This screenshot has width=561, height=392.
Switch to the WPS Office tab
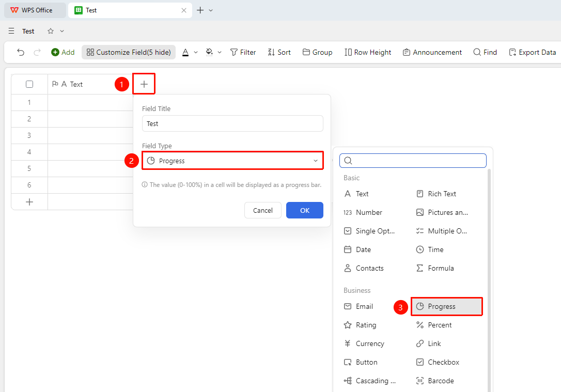(x=35, y=10)
